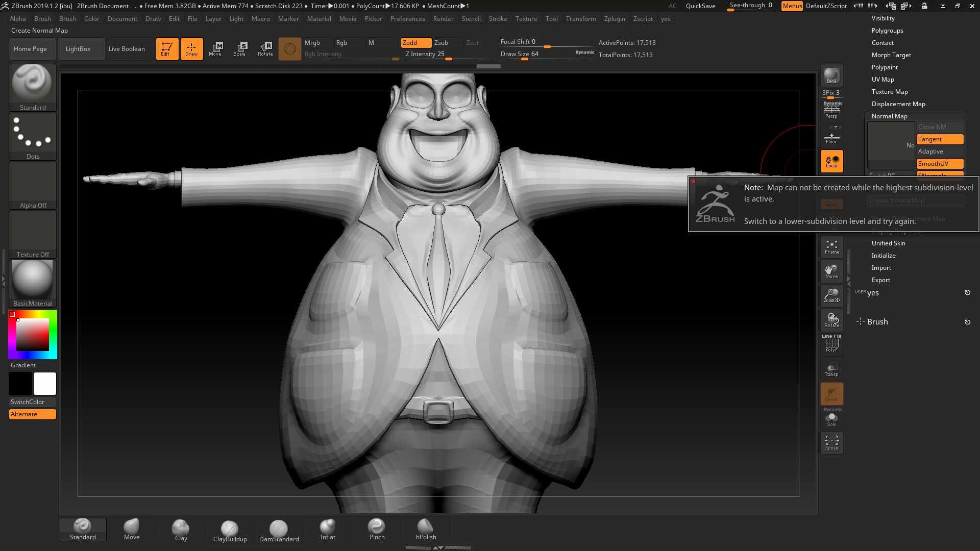Adjust the Z Intensity slider
Image resolution: width=980 pixels, height=551 pixels.
448,54
